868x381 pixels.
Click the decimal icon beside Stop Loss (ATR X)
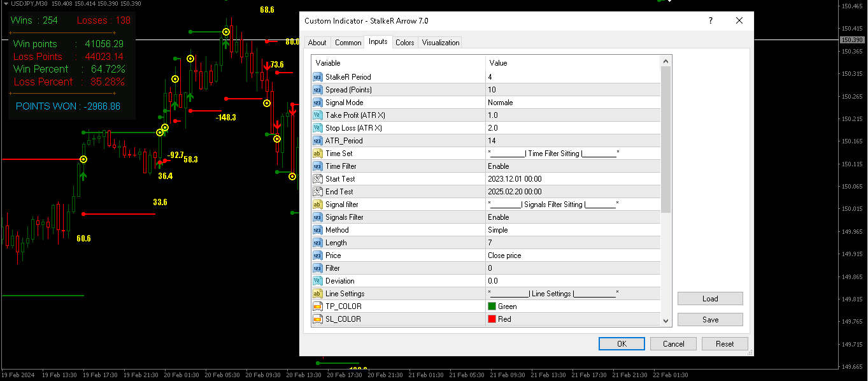click(317, 127)
